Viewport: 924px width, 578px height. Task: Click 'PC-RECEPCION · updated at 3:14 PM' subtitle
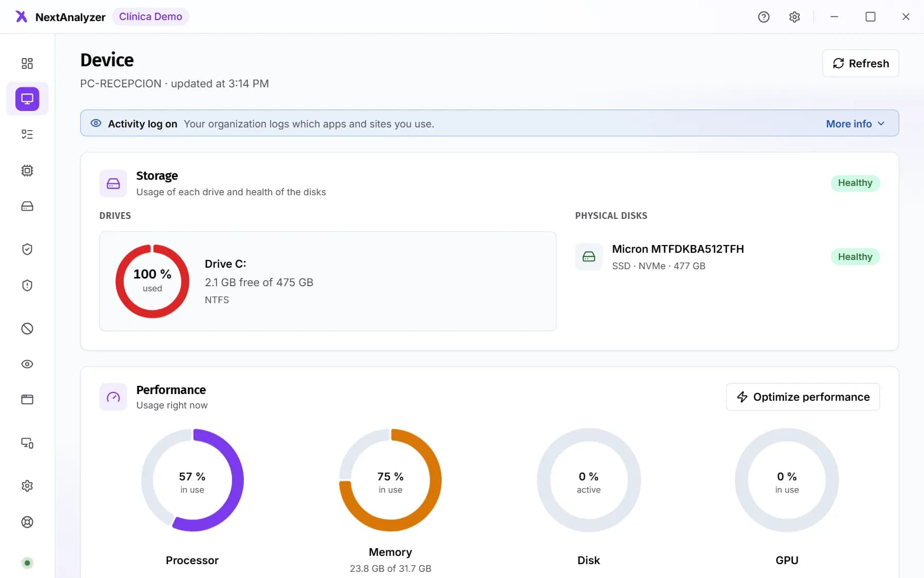tap(175, 84)
